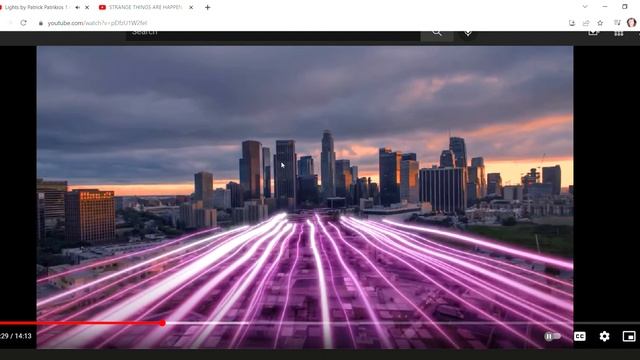
Task: Switch to the 'Lights by Patrick Patrikios' tab
Action: tap(36, 7)
